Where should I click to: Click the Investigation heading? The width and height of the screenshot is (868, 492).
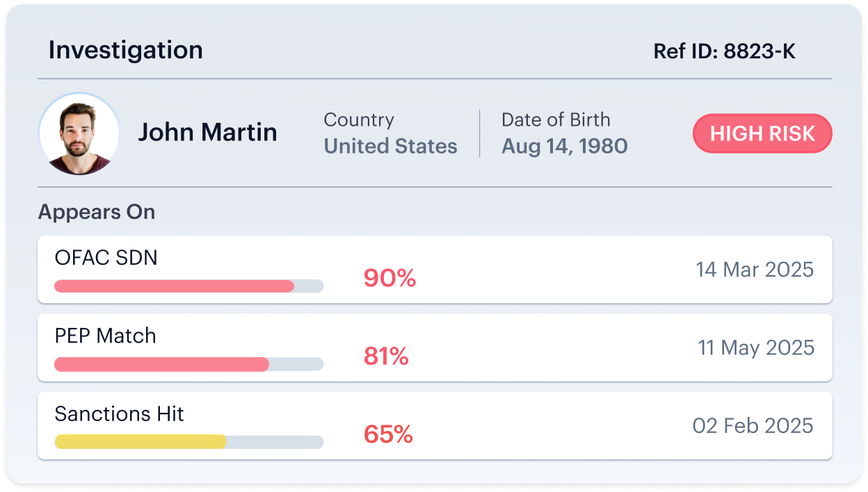(126, 50)
